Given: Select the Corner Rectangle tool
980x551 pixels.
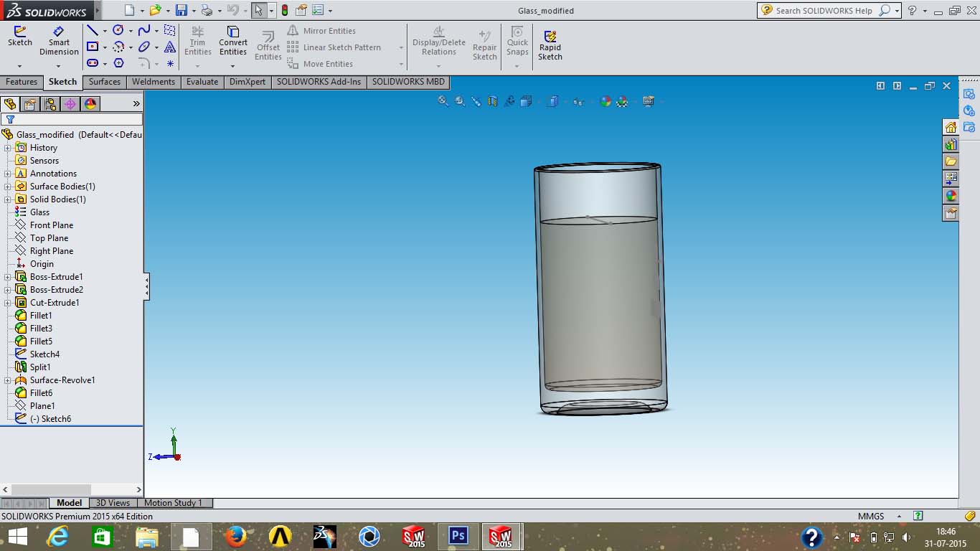Looking at the screenshot, I should pos(93,47).
